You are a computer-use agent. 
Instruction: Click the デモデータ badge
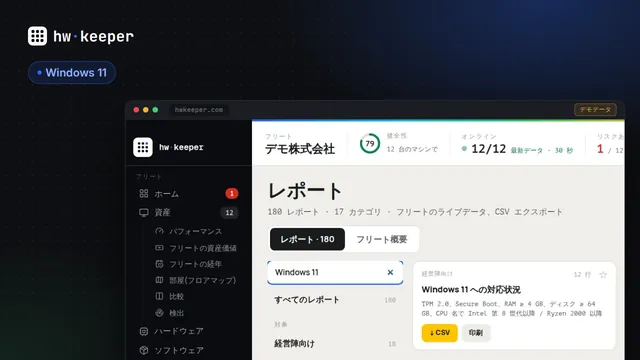(x=596, y=109)
